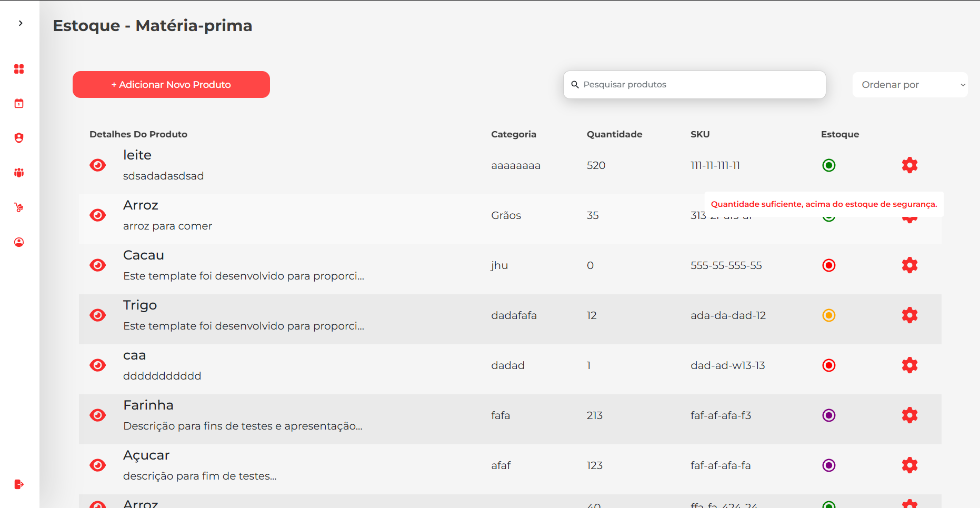View details of leite with eye icon
Image resolution: width=980 pixels, height=508 pixels.
coord(97,165)
